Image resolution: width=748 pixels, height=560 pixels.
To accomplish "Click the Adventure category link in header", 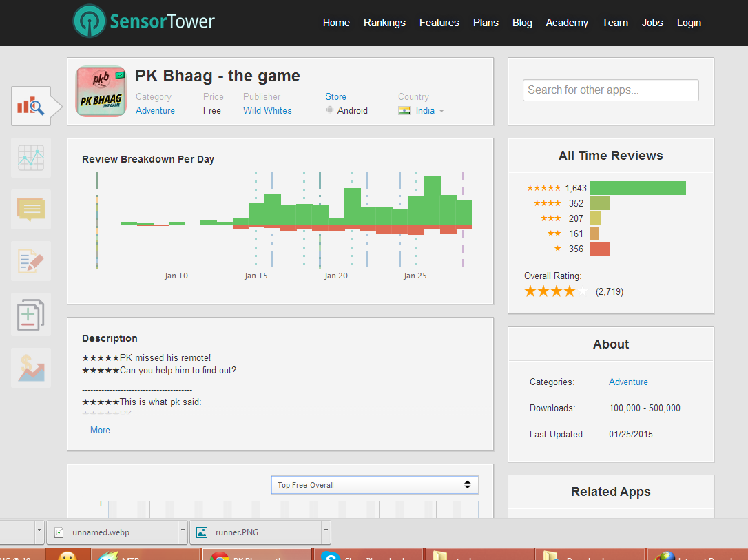I will [155, 111].
